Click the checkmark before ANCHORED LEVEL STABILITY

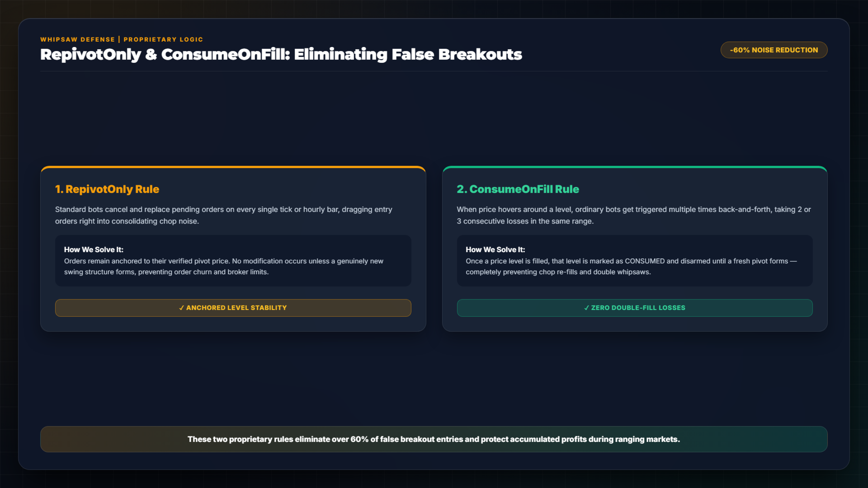point(182,308)
